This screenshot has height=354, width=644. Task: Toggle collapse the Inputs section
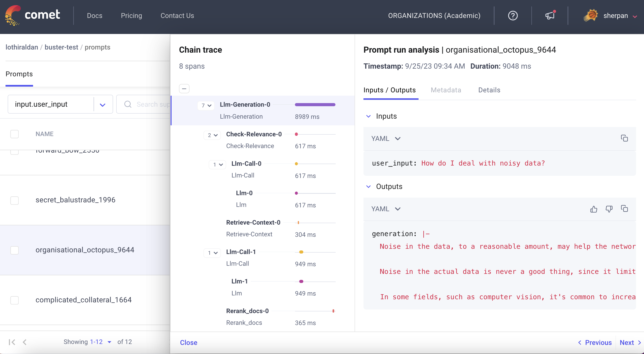[368, 116]
